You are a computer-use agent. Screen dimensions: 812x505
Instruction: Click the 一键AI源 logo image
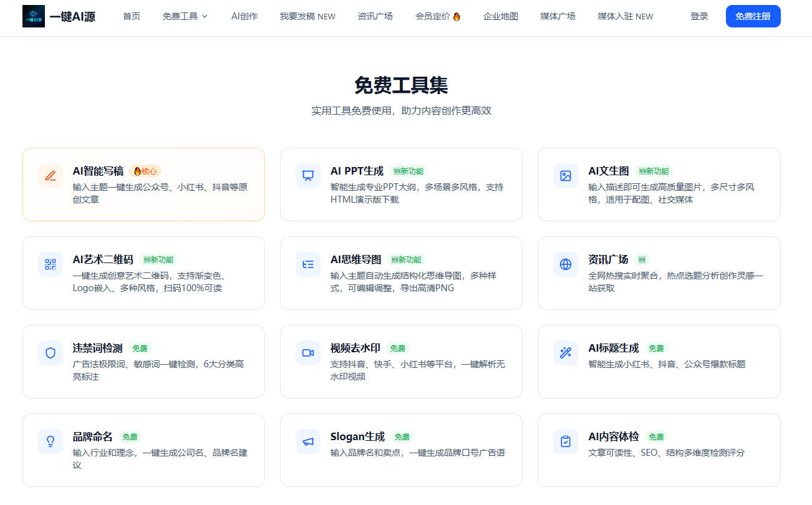[34, 16]
